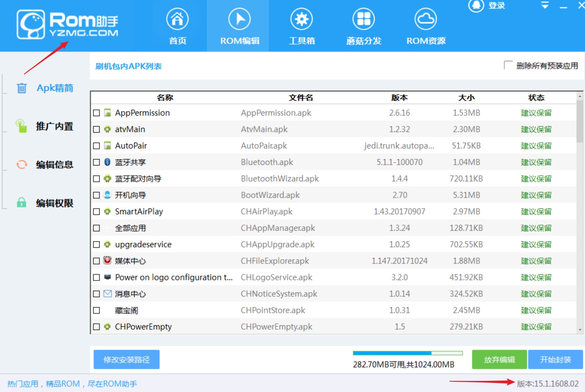The height and width of the screenshot is (392, 585).
Task: Open the 首页 home icon
Action: coord(177,19)
